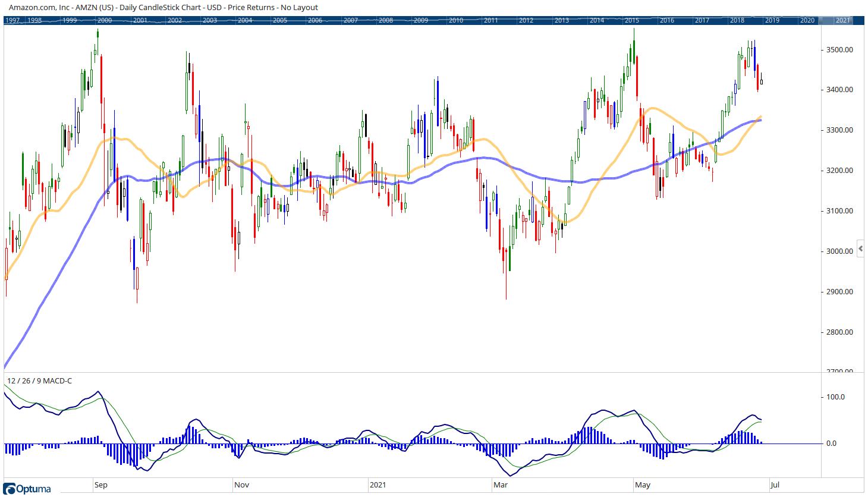Jump to 2006 in the year overview strip
868x497 pixels.
tap(315, 20)
